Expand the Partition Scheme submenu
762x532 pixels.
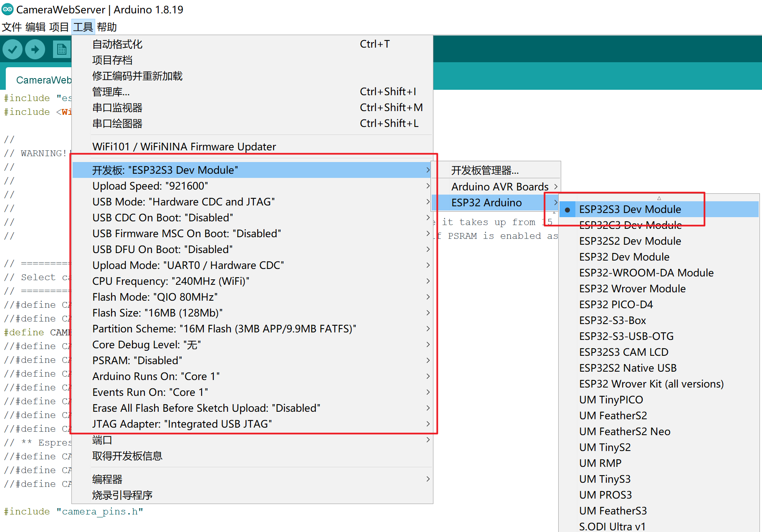click(252, 329)
